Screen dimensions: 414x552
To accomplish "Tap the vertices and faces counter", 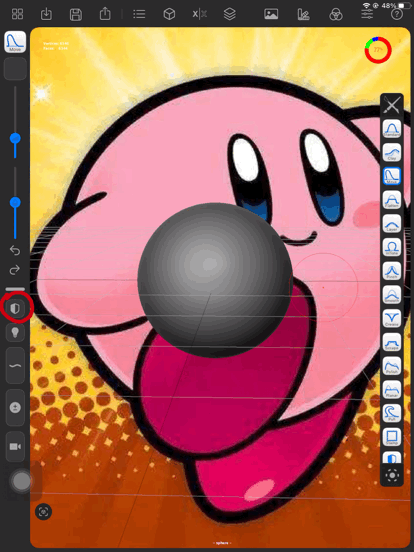I will click(56, 46).
